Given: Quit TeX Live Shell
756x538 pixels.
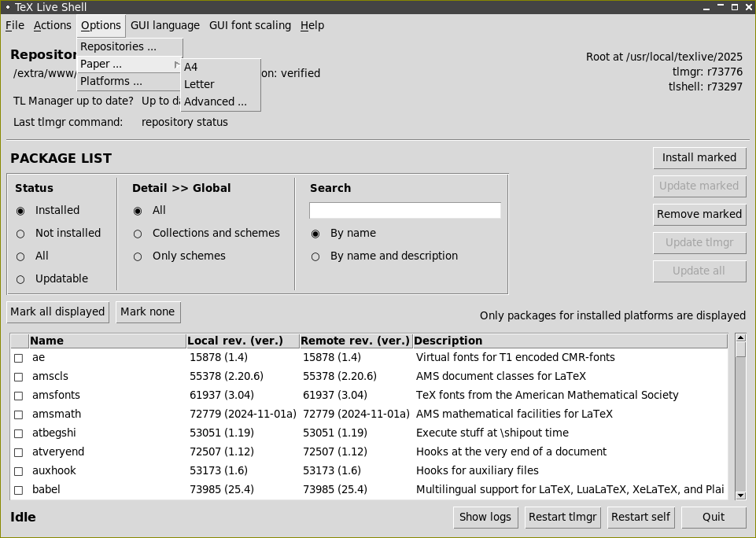Looking at the screenshot, I should pos(713,517).
